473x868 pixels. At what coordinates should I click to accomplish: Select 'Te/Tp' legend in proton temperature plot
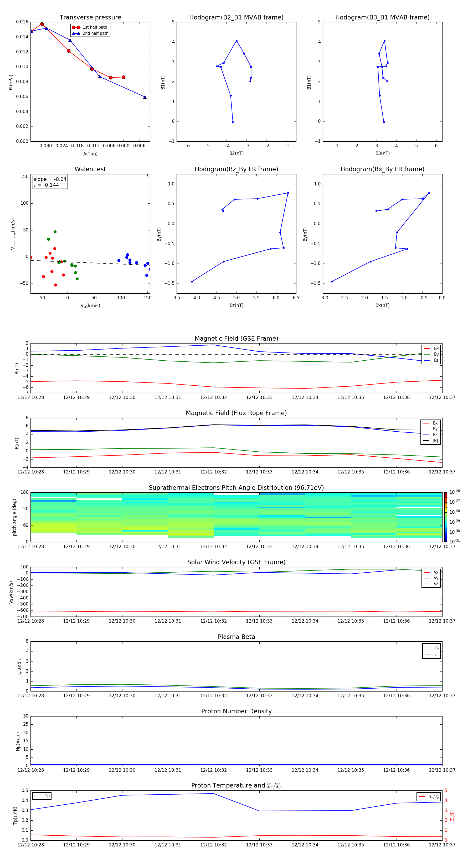(429, 796)
